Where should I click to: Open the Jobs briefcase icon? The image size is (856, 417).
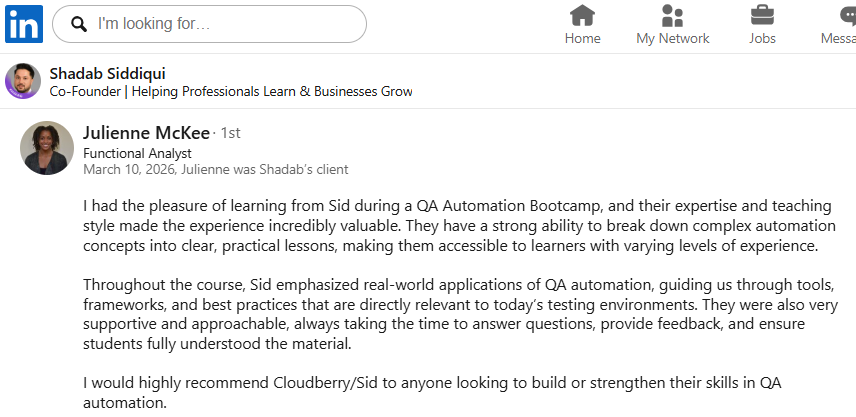pyautogui.click(x=762, y=16)
